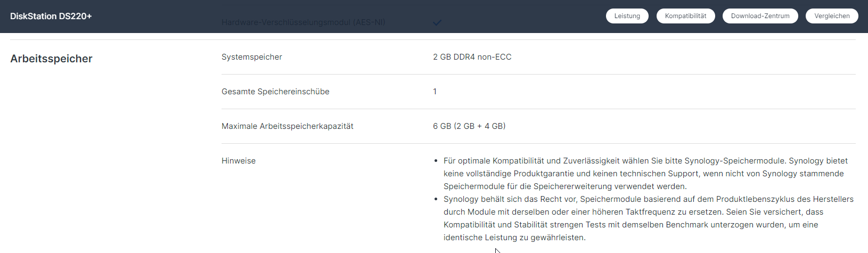The height and width of the screenshot is (253, 868).
Task: Click the AES-NI checkmark icon
Action: (x=437, y=22)
